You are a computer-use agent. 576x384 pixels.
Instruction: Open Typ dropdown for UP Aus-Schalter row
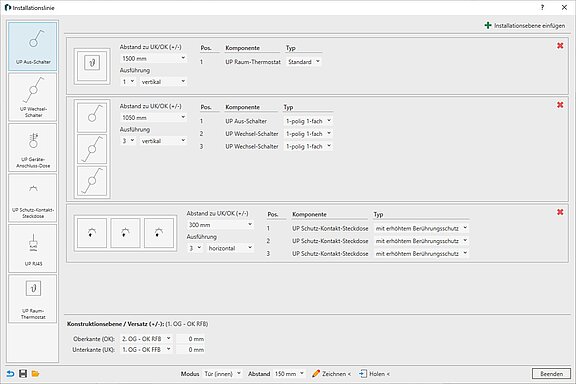pyautogui.click(x=308, y=121)
